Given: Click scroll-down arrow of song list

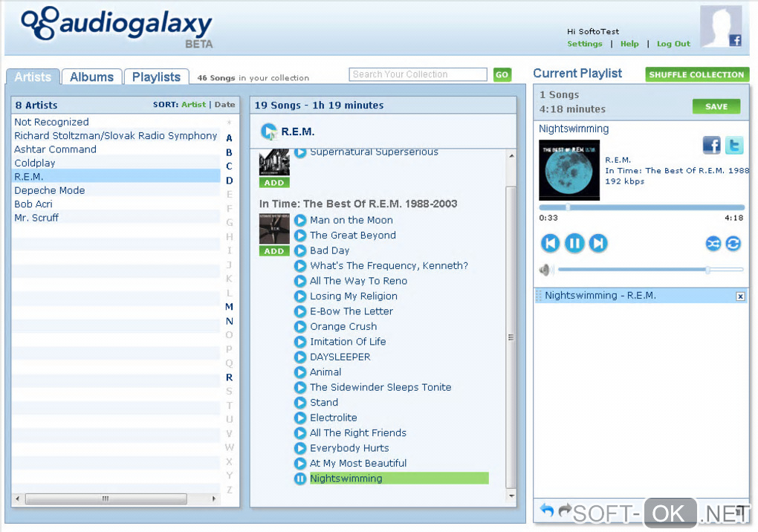Looking at the screenshot, I should (x=511, y=496).
